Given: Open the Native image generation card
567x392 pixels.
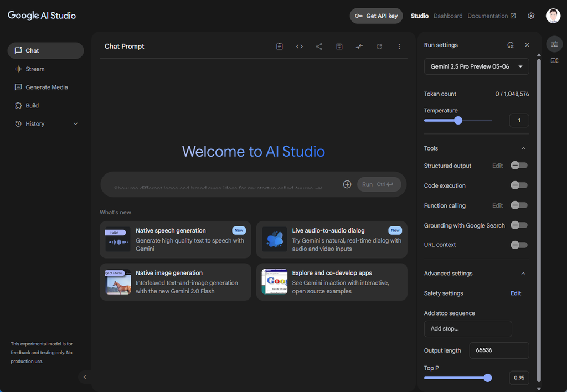Looking at the screenshot, I should pos(176,282).
